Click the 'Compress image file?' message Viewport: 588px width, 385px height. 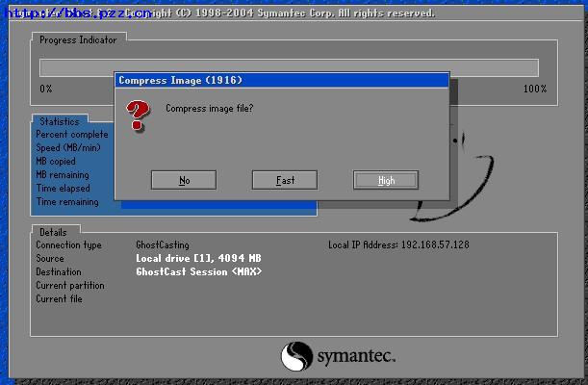pos(210,109)
